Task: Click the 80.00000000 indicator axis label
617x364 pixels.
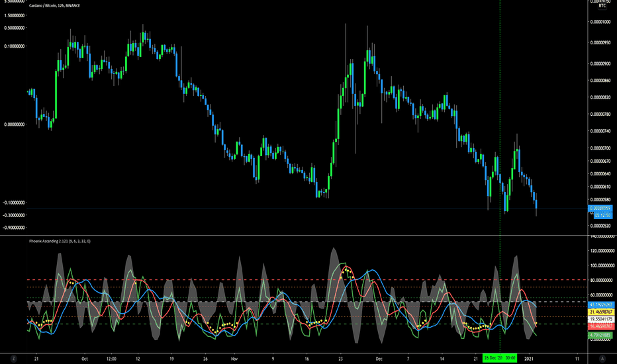Action: (602, 280)
